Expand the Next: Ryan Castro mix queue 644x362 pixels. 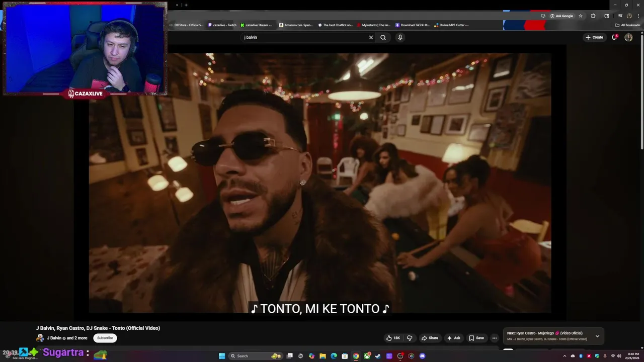pos(597,336)
